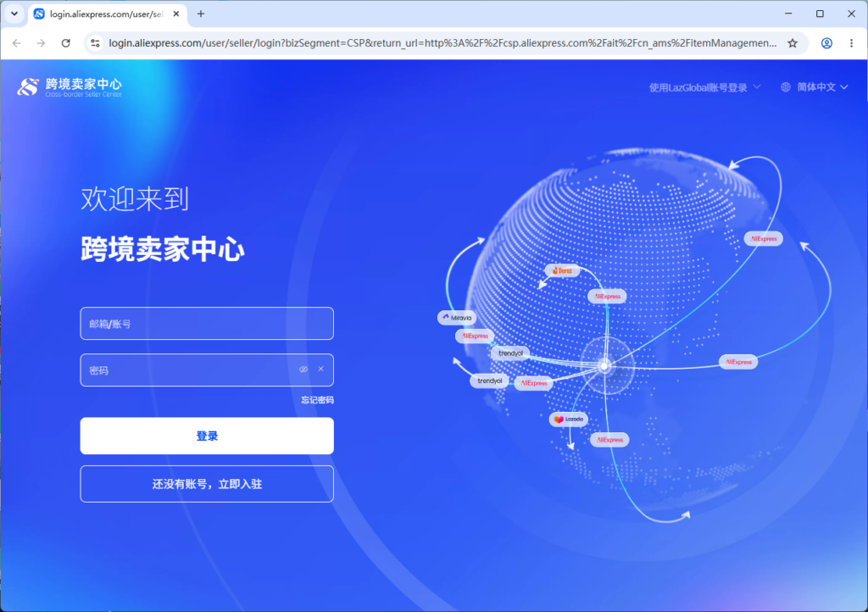Open a new browser tab
Screen dimensions: 868x612
(201, 14)
